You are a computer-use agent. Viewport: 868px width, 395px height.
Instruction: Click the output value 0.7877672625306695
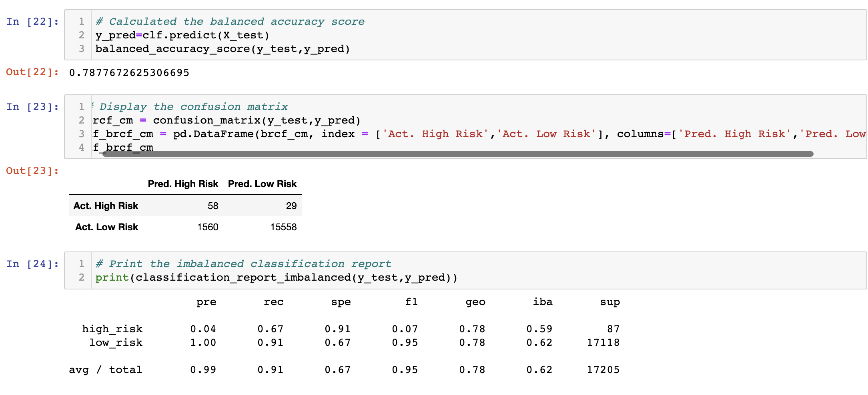[x=129, y=72]
